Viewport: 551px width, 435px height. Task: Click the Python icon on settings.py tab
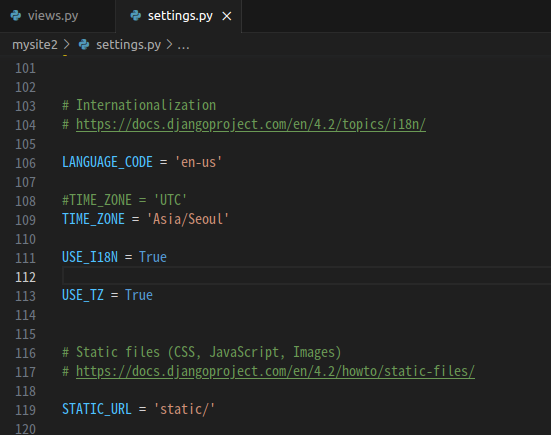point(136,16)
